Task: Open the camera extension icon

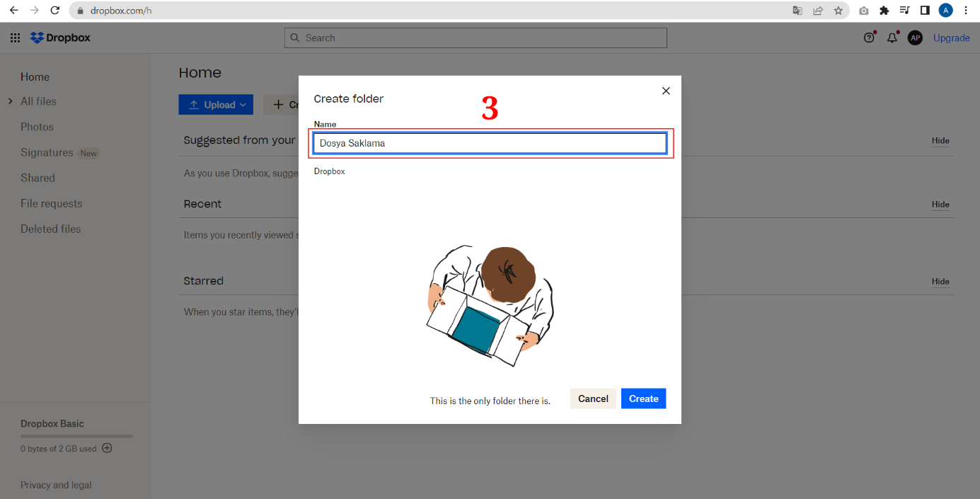Action: [x=864, y=11]
